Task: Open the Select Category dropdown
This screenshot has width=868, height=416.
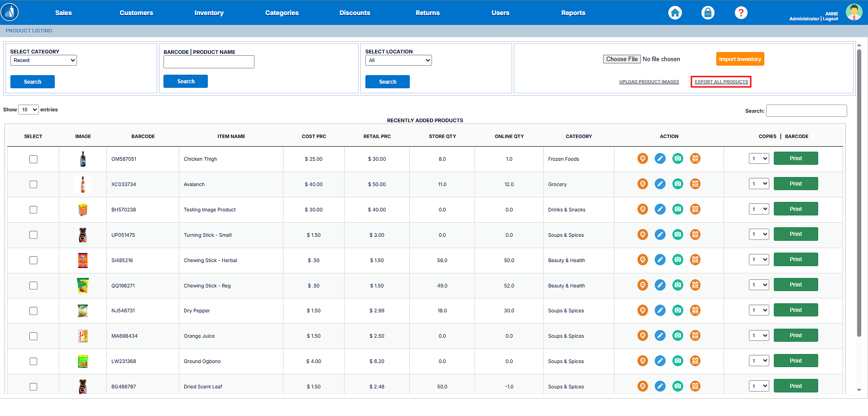Action: coord(43,60)
